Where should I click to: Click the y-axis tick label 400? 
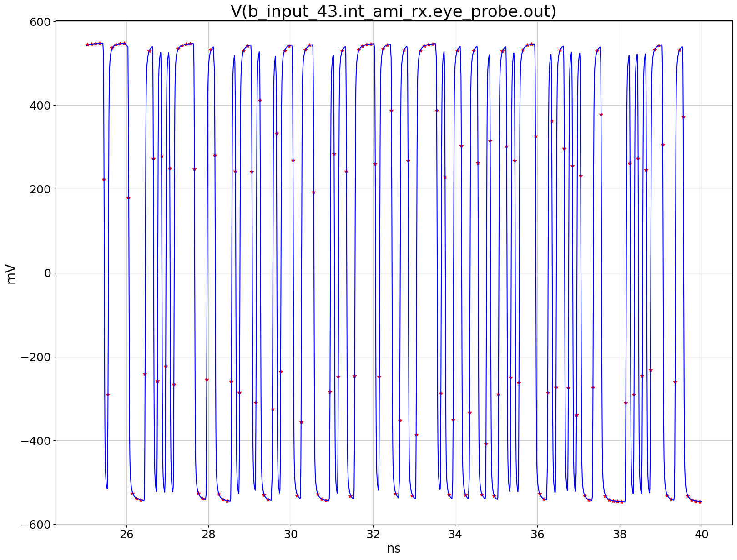pyautogui.click(x=41, y=106)
